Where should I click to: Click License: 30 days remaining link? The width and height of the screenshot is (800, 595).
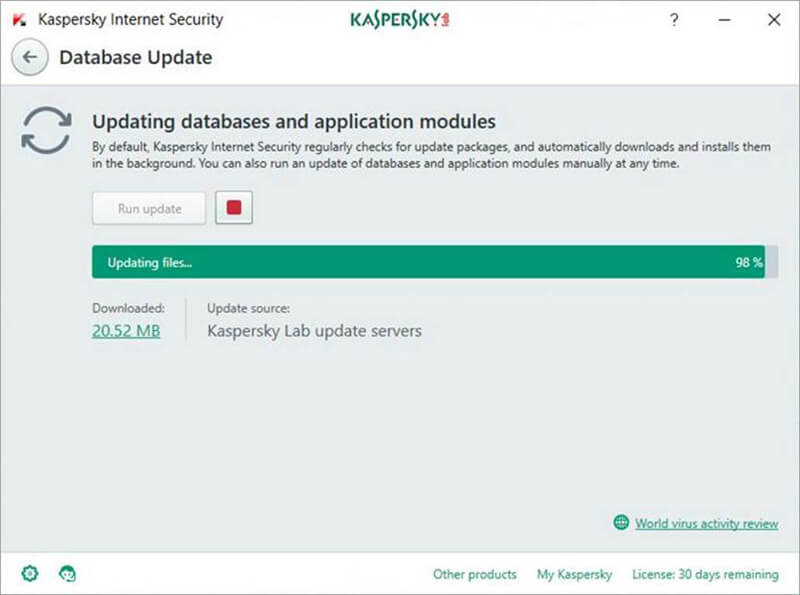(x=706, y=574)
